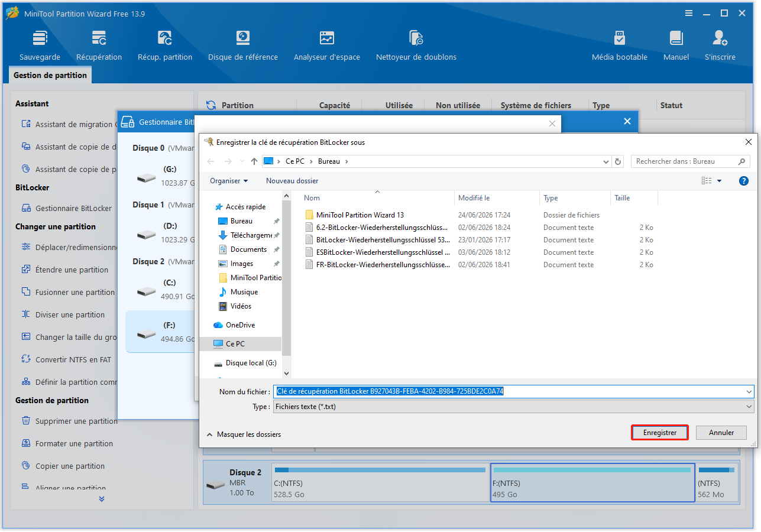The width and height of the screenshot is (761, 532).
Task: Open the Type file format dropdown
Action: [513, 407]
